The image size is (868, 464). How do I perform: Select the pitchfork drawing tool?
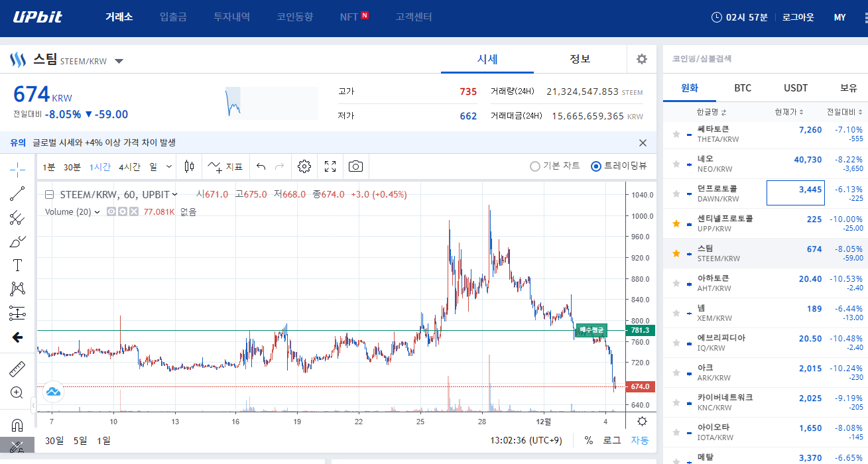[x=17, y=217]
